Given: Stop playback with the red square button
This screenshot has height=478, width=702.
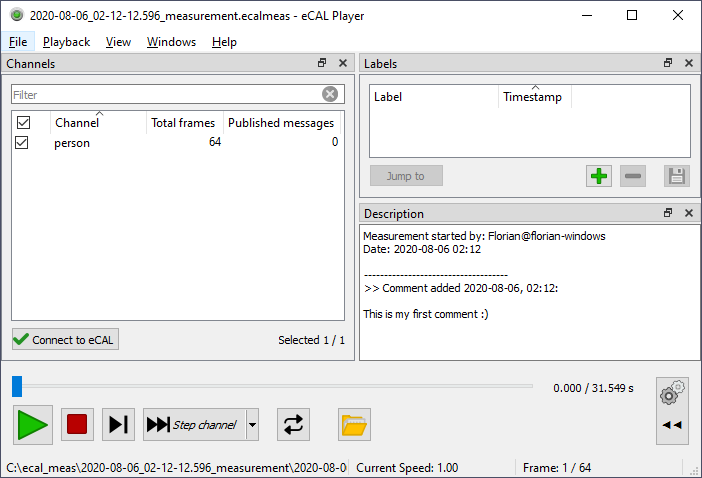Looking at the screenshot, I should pyautogui.click(x=77, y=424).
